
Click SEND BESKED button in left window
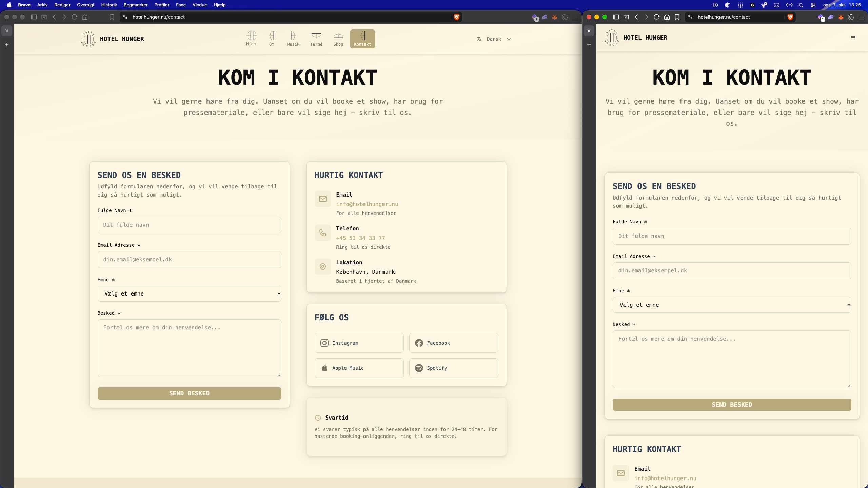[190, 393]
